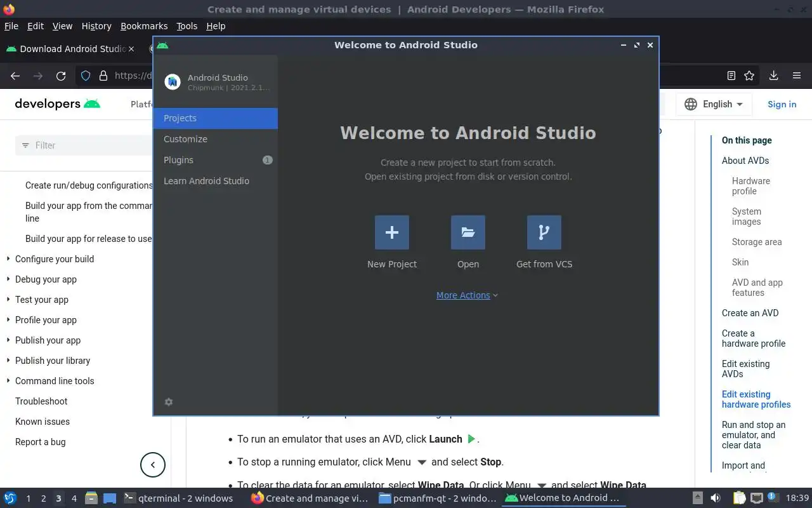Screen dimensions: 812x508
Task: Expand Publish your app section
Action: pyautogui.click(x=48, y=340)
